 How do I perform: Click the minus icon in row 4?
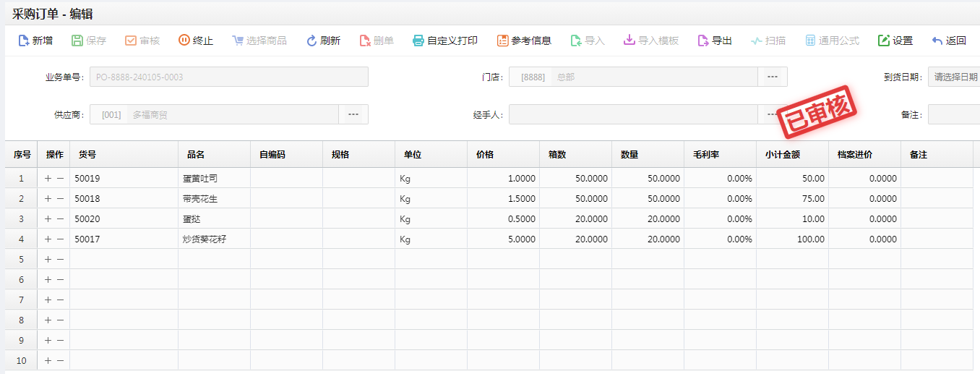click(60, 239)
